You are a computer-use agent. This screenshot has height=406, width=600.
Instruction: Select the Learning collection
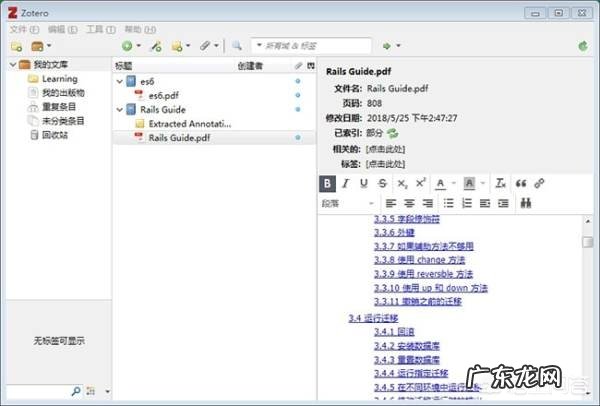(x=59, y=79)
